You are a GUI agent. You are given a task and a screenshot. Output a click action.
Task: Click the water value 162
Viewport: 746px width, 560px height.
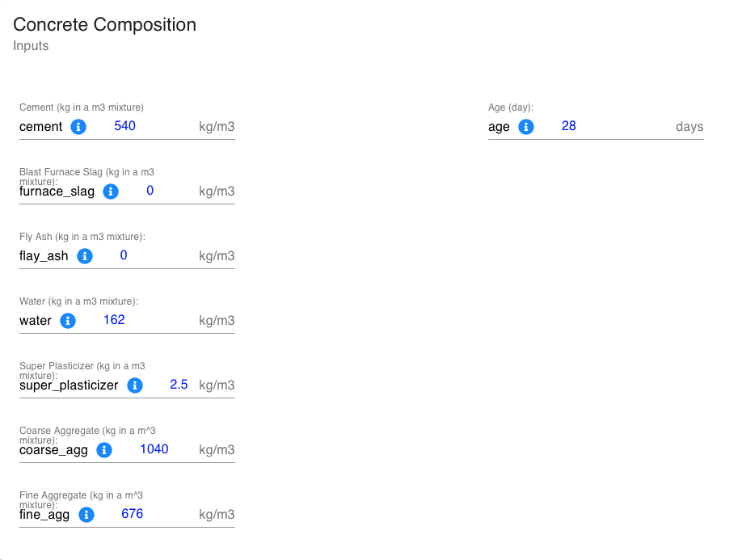coord(114,320)
